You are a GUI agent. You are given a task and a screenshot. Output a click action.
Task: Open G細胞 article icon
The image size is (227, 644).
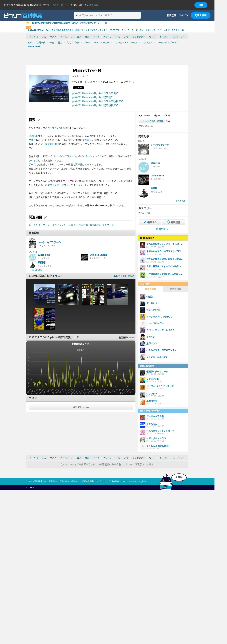(x=143, y=297)
